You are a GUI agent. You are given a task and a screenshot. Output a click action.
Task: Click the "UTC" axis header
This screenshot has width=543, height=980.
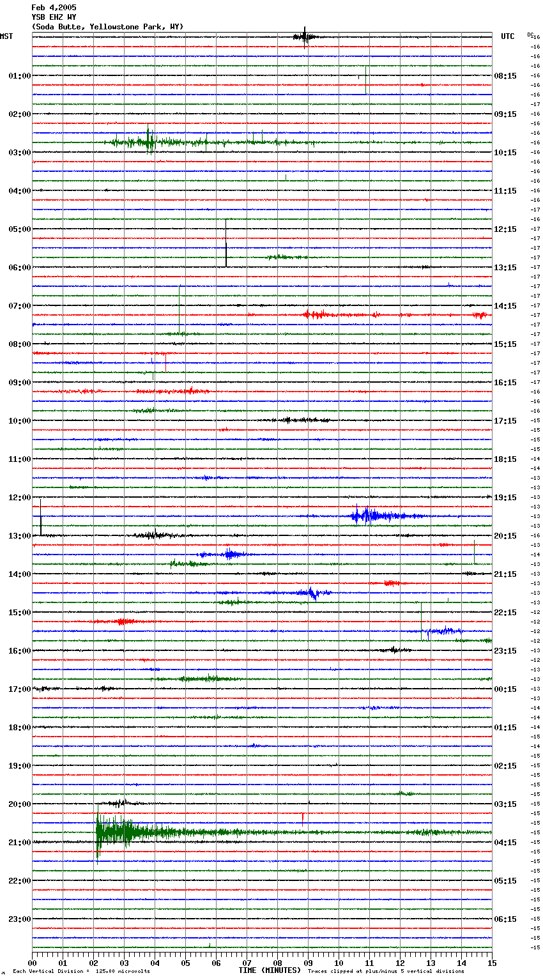(x=508, y=36)
